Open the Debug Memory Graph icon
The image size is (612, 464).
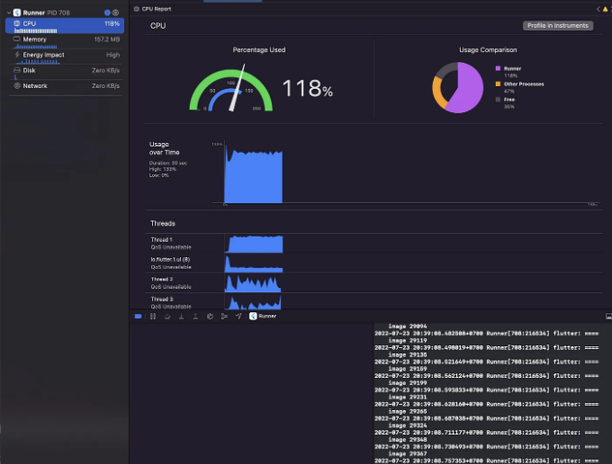pos(224,316)
